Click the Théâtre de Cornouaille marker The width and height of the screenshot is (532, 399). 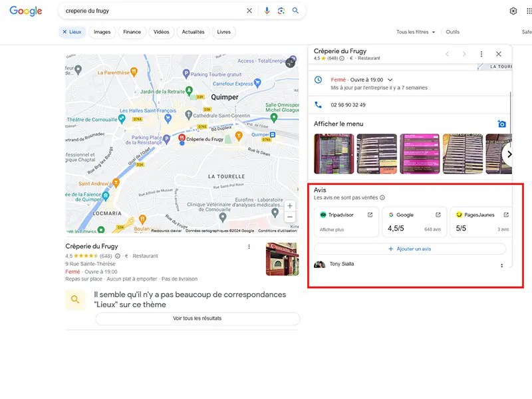[x=122, y=119]
